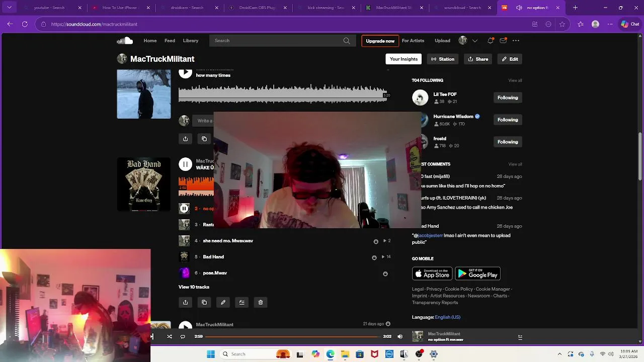The height and width of the screenshot is (362, 644).
Task: Open File Explorer from the taskbar
Action: point(345,354)
